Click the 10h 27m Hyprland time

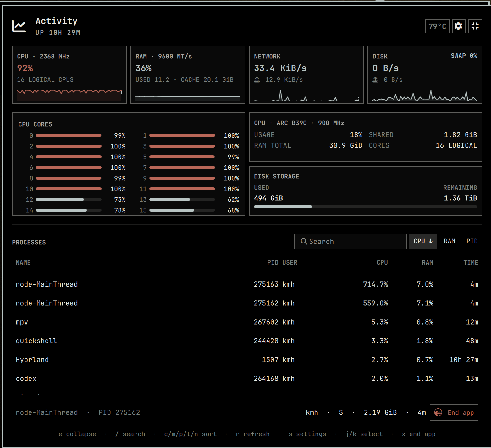point(464,360)
